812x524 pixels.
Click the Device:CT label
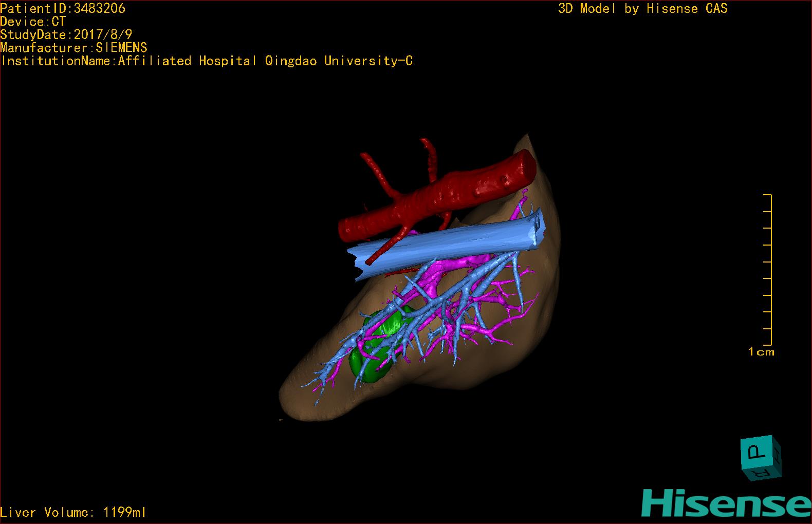pos(33,22)
